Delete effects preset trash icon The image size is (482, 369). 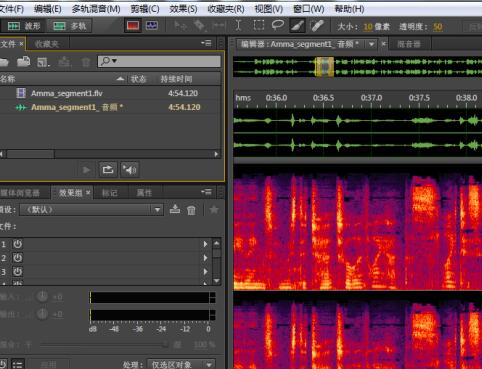(x=191, y=210)
